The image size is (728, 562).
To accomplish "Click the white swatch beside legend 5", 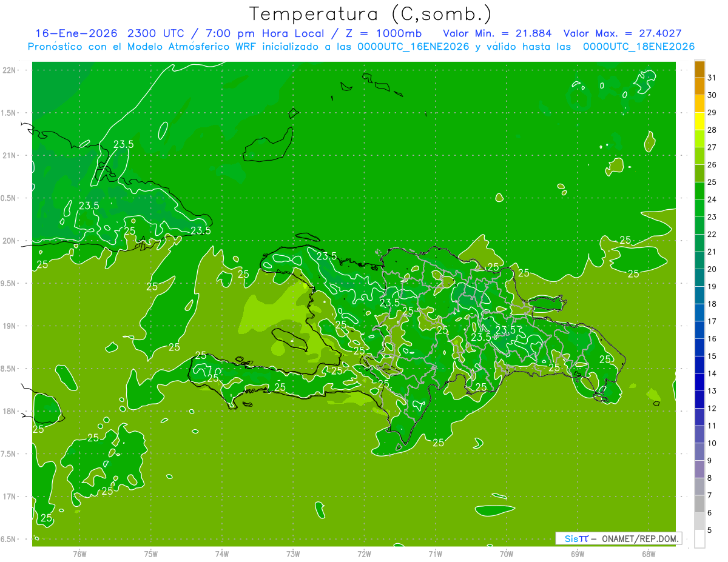I will 699,538.
